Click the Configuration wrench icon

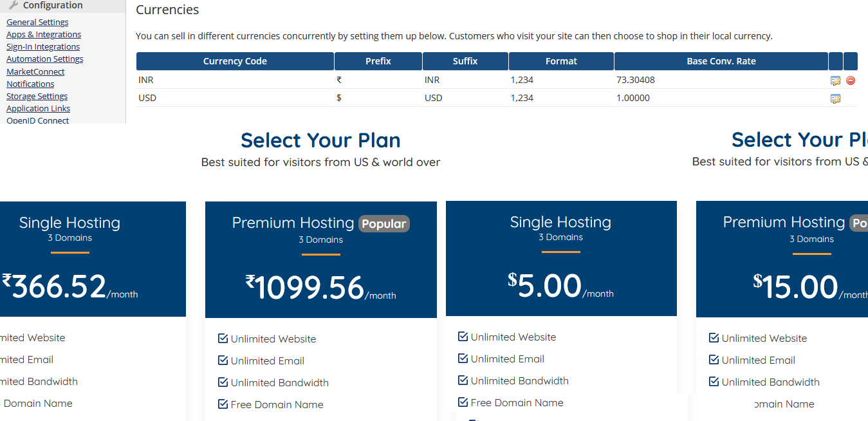pos(14,5)
